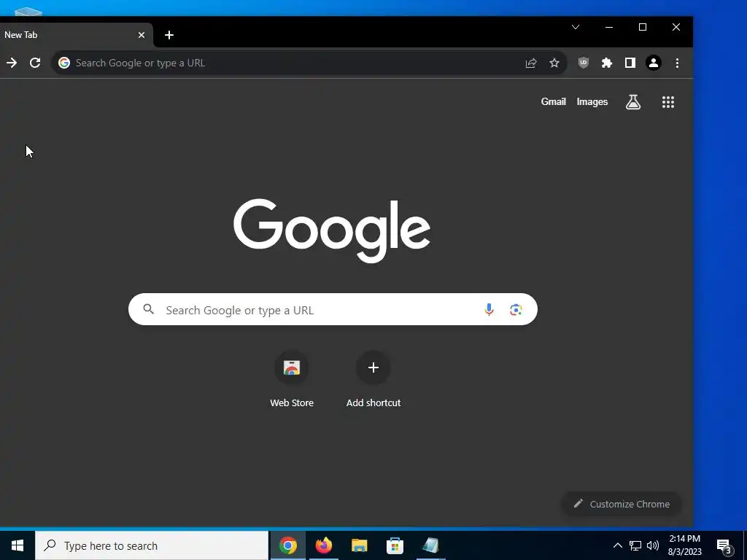Open the Images link
Screen dimensions: 747x560
[x=592, y=101]
